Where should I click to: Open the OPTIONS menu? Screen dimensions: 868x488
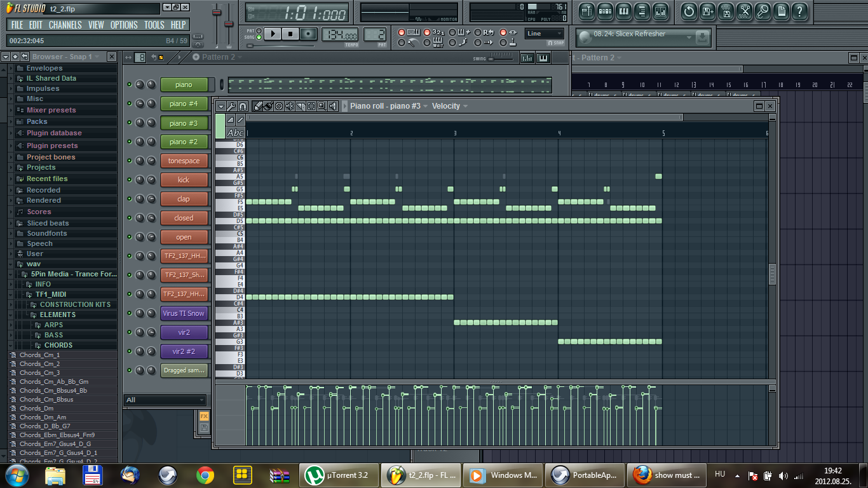pos(124,25)
